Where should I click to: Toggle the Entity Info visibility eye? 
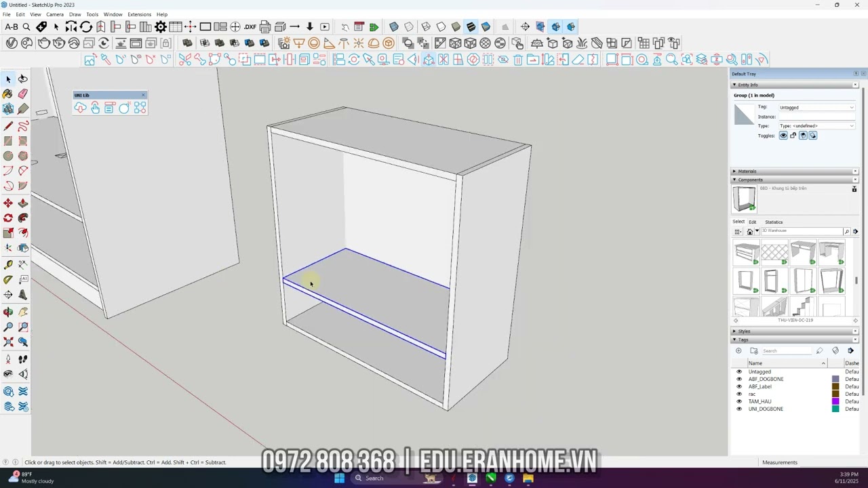[783, 136]
